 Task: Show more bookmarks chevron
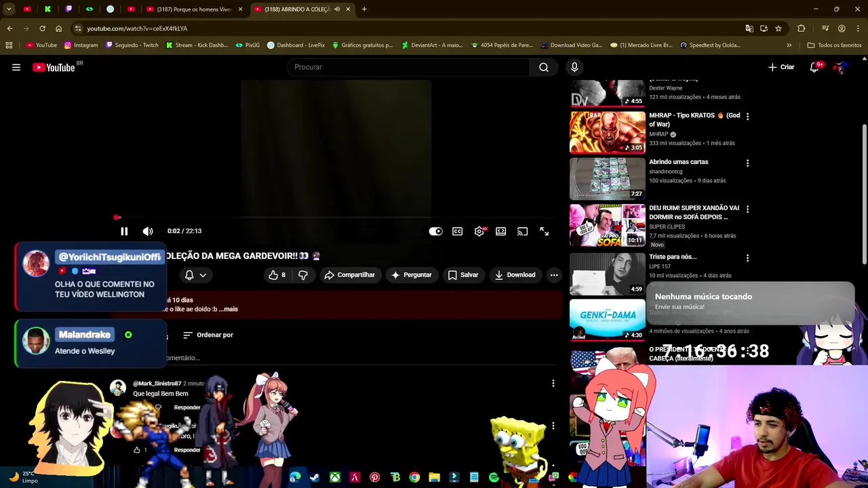click(789, 45)
